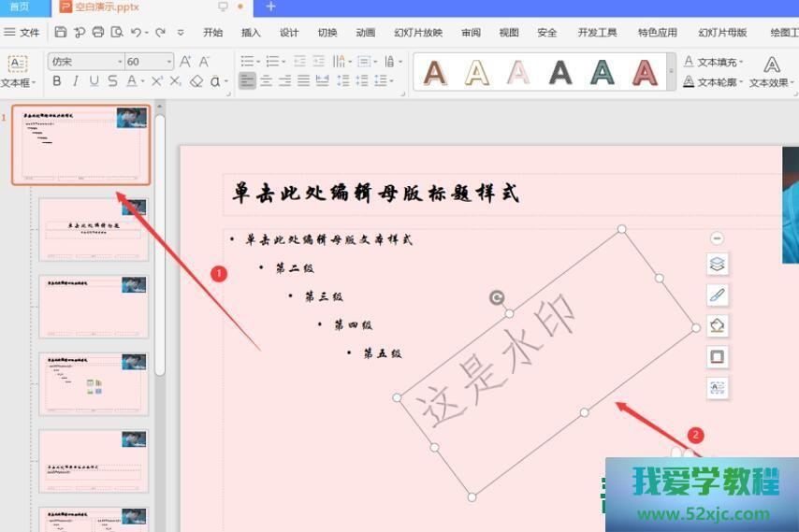Click the layer order icon beside the watermark
Viewport: 799px width, 532px height.
pos(717,265)
